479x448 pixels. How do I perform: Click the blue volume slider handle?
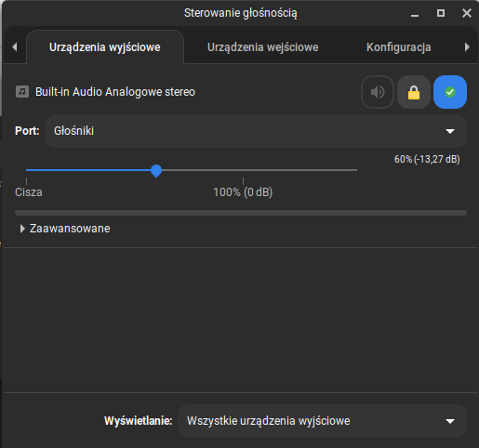(156, 171)
